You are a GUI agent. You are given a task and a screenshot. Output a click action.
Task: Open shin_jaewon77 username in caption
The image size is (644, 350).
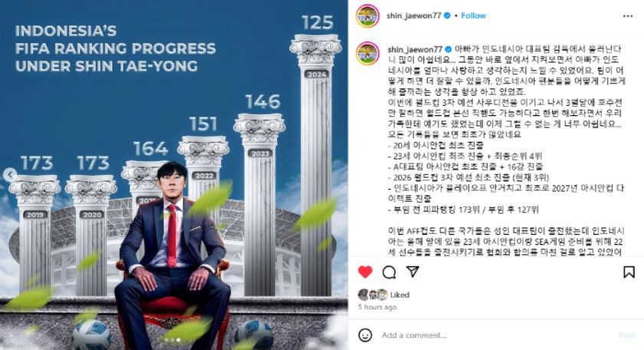coord(416,49)
